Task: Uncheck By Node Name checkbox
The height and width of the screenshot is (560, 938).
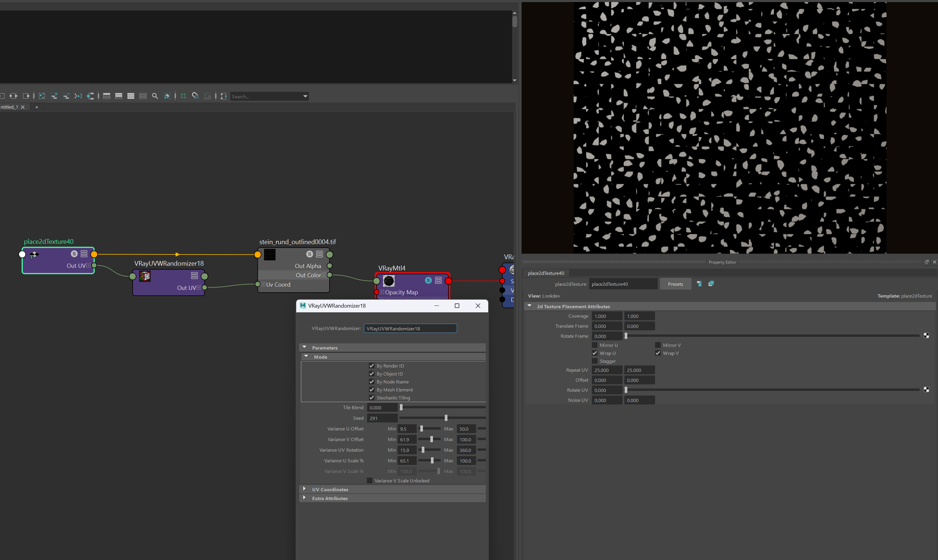Action: pyautogui.click(x=372, y=381)
